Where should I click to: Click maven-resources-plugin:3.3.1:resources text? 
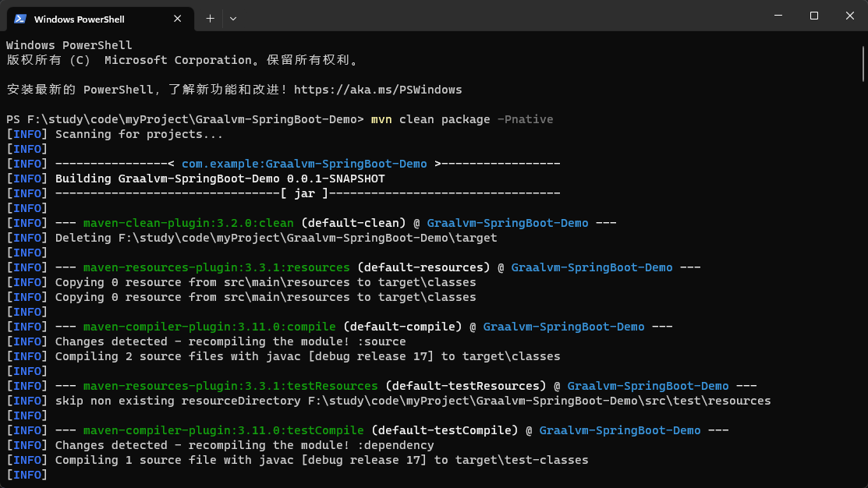pyautogui.click(x=217, y=268)
